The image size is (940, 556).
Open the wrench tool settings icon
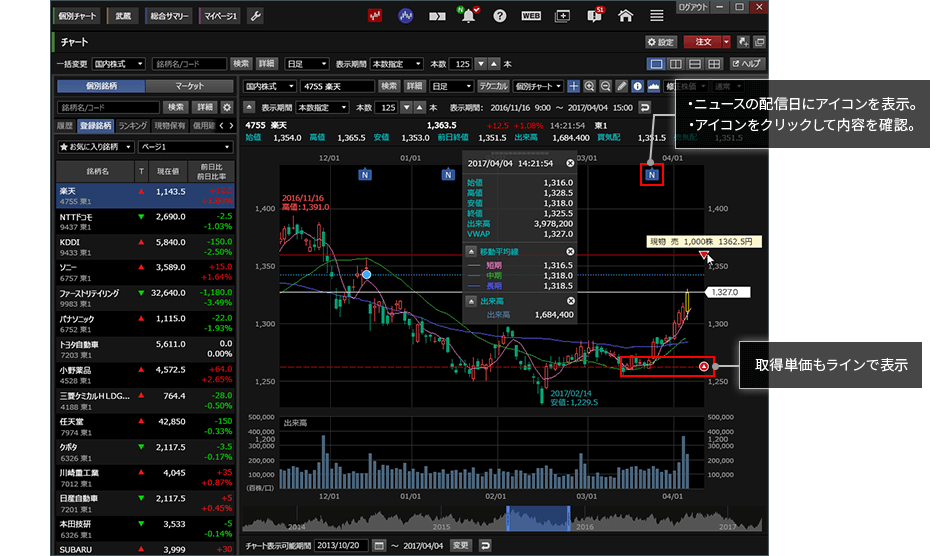255,16
